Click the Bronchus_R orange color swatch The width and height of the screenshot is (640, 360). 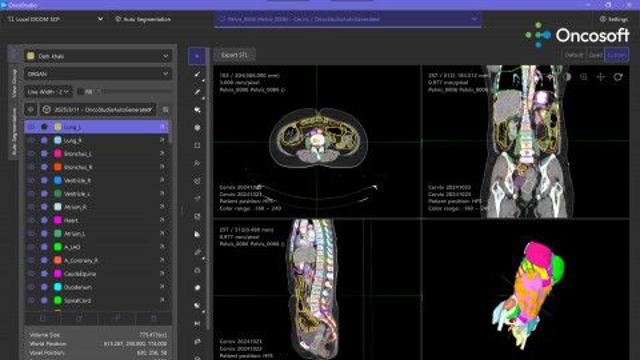(x=58, y=167)
